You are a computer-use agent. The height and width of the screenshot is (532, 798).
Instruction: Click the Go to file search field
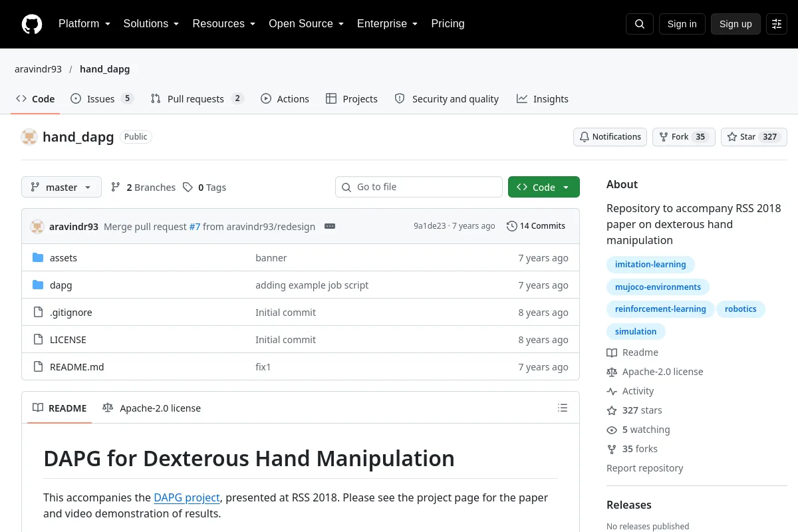(419, 188)
